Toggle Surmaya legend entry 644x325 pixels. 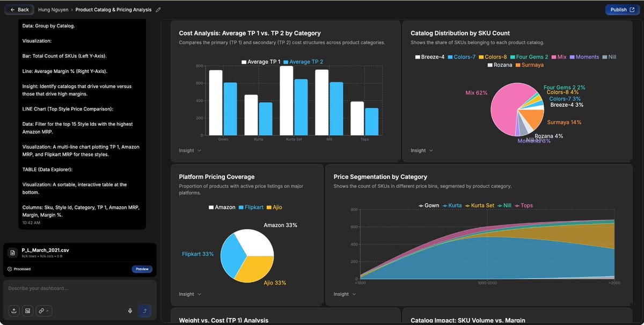[x=529, y=65]
